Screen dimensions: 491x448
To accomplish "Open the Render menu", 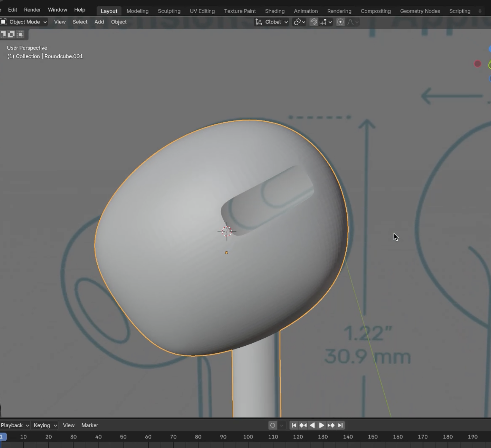I will (32, 10).
